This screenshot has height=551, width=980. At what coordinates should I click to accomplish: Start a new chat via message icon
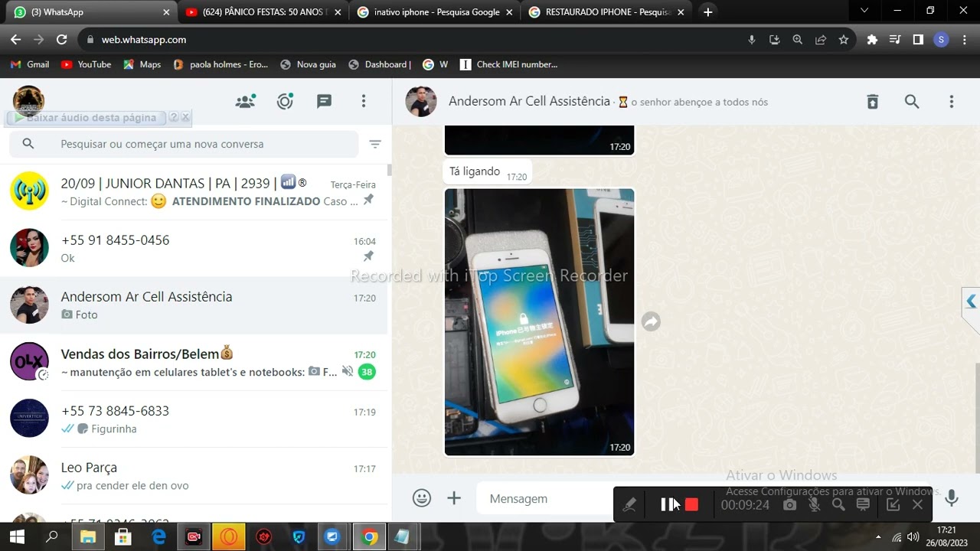(x=325, y=101)
